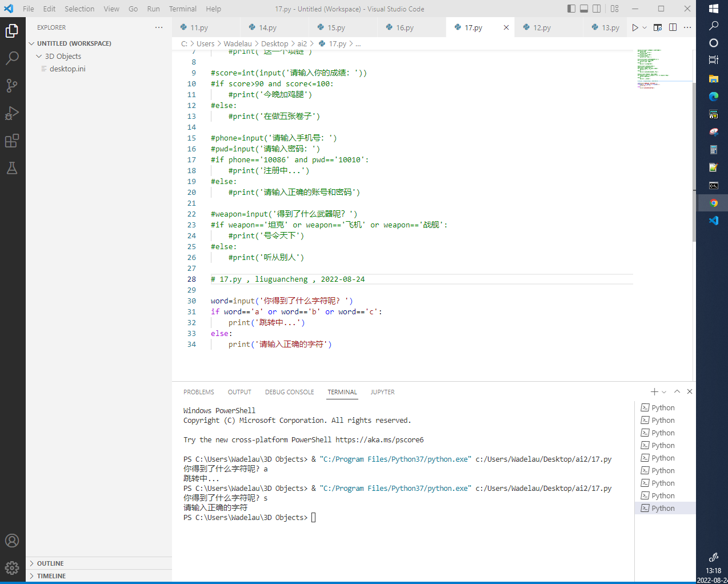Switch to the 14.py editor tab
The width and height of the screenshot is (728, 584).
[267, 27]
